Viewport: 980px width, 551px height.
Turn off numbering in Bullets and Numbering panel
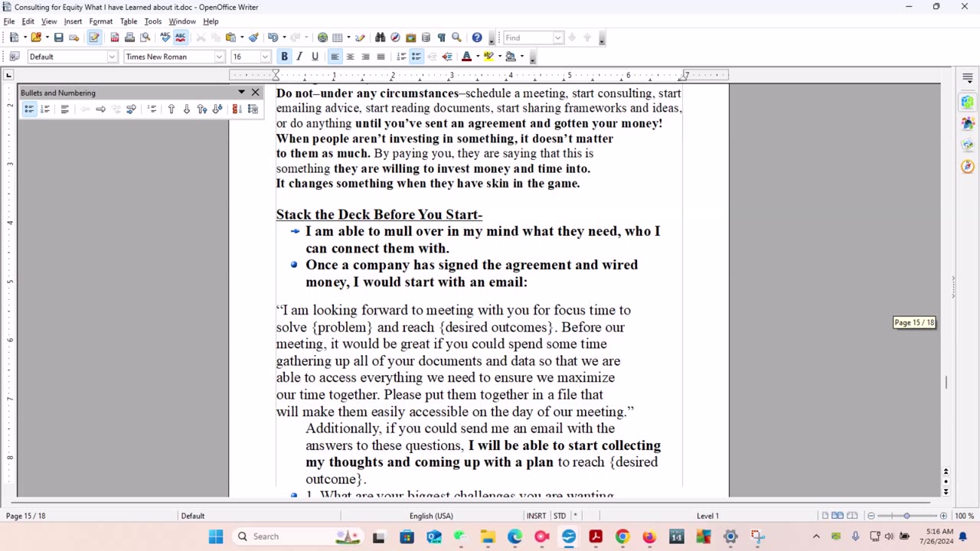[64, 109]
